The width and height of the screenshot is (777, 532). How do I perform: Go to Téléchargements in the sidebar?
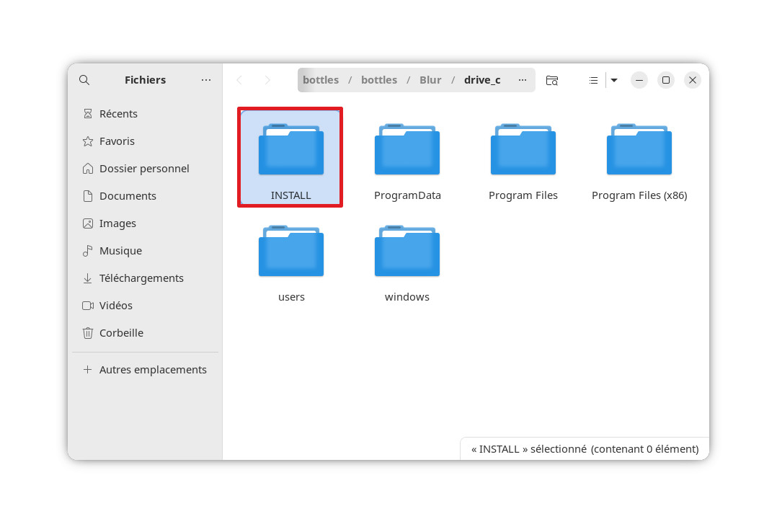[141, 278]
